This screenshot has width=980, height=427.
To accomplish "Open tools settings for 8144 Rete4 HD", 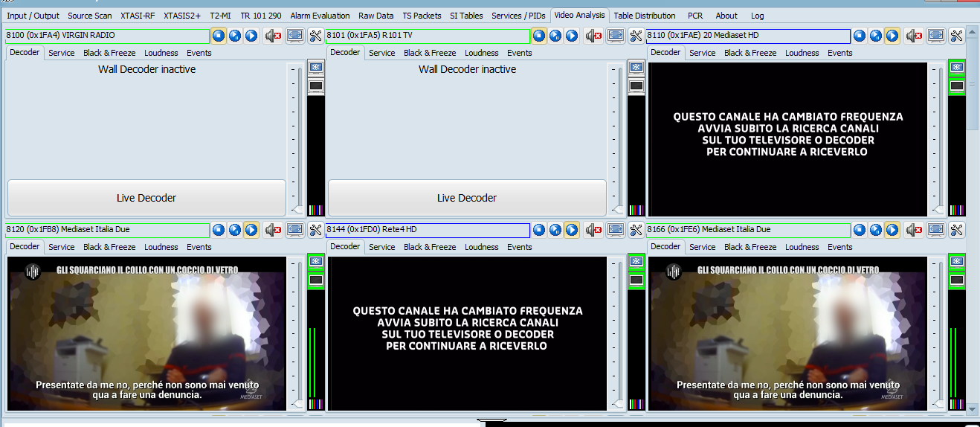I will coord(636,230).
